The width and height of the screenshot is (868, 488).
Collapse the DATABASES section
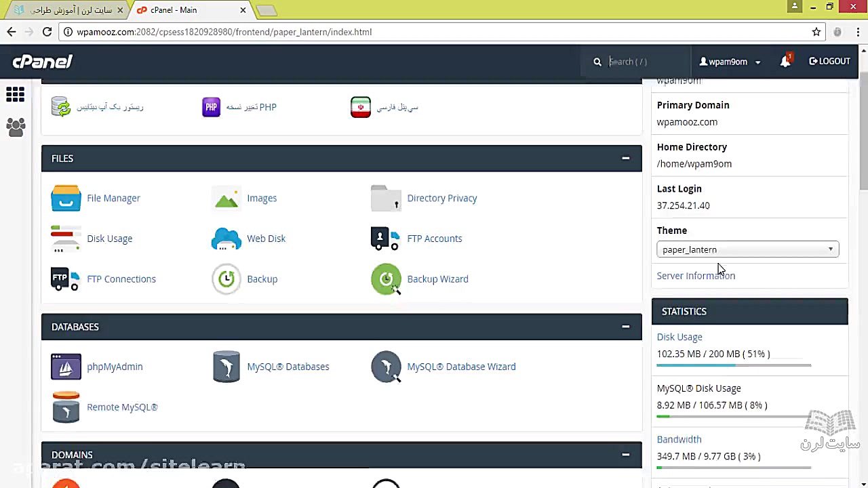[625, 327]
